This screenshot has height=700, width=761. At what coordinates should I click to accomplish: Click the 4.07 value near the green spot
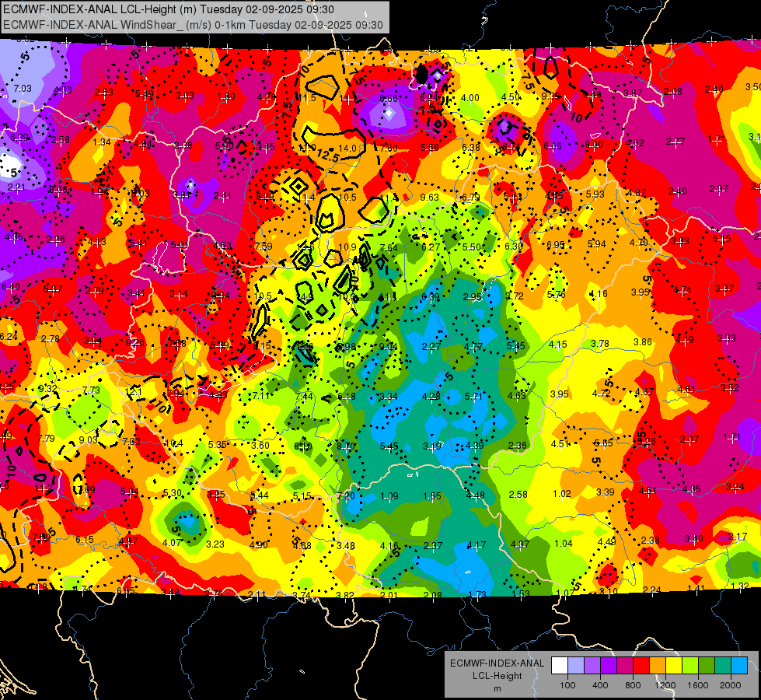coord(172,543)
